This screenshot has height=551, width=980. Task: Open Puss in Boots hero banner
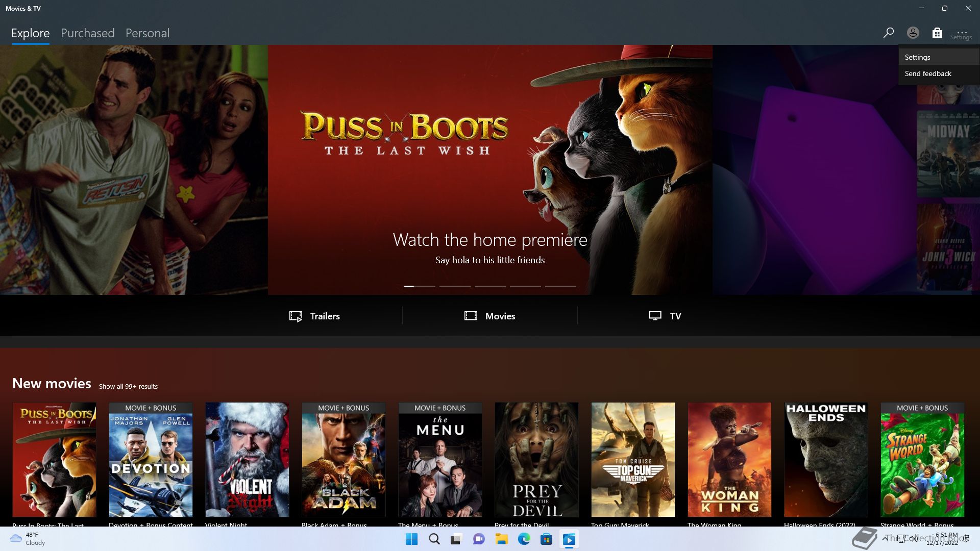pos(490,170)
